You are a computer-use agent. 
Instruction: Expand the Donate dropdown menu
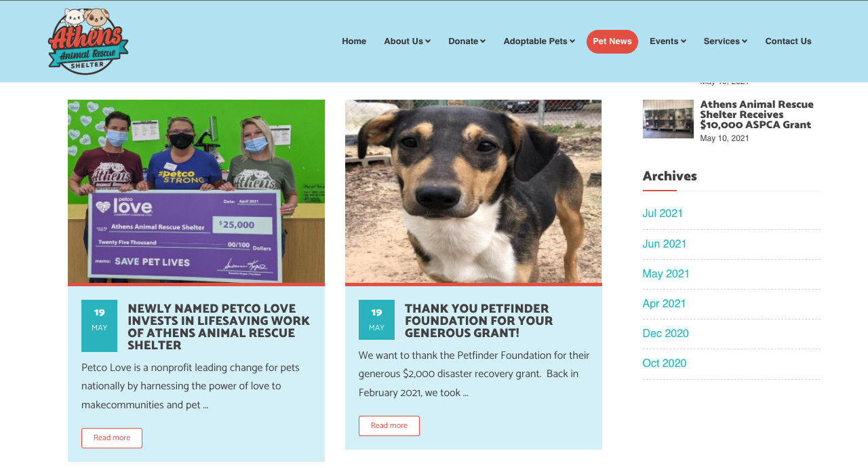tap(467, 41)
